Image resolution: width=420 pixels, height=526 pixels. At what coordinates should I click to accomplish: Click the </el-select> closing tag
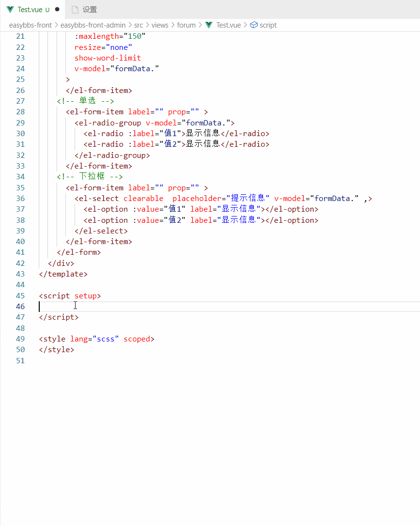(x=101, y=231)
